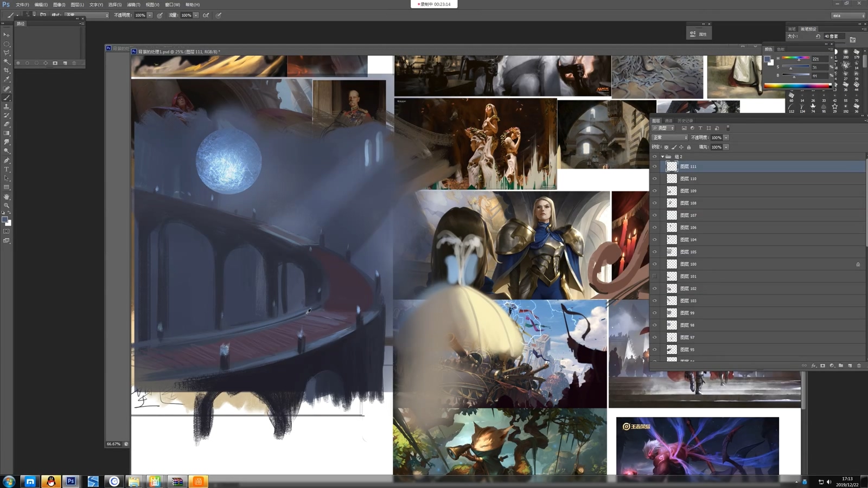Open the 滤镜(T) menu
868x488 pixels.
pos(133,4)
